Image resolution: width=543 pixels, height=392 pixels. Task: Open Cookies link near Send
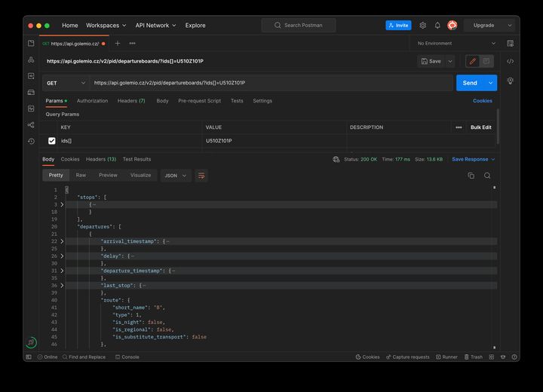click(x=483, y=101)
